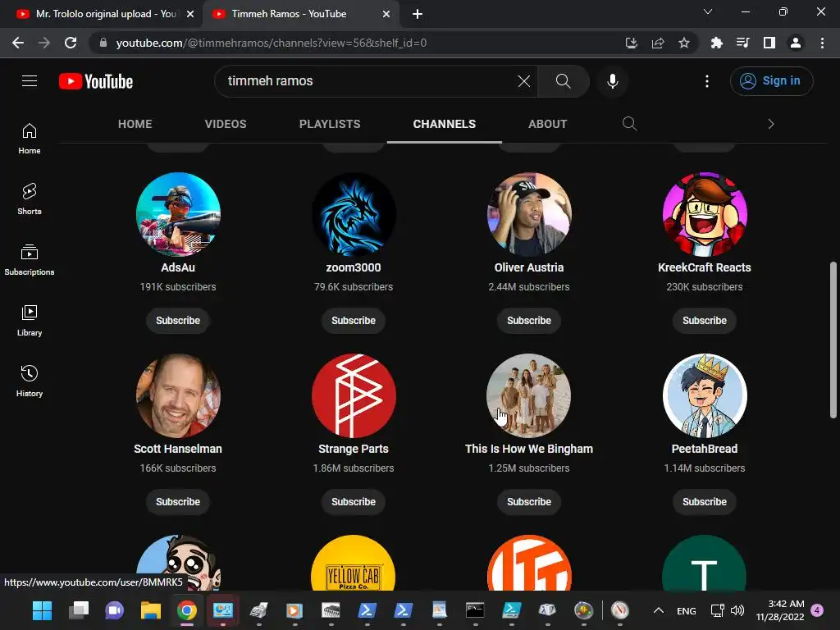Open YouTube settings three-dot menu
The width and height of the screenshot is (840, 630).
tap(707, 81)
